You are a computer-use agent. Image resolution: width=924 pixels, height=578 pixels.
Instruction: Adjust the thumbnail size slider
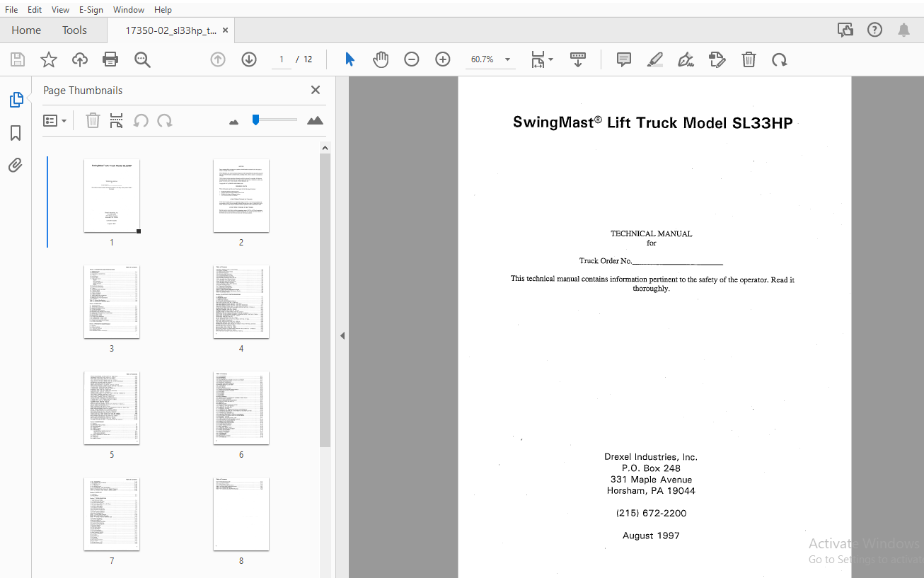click(255, 120)
